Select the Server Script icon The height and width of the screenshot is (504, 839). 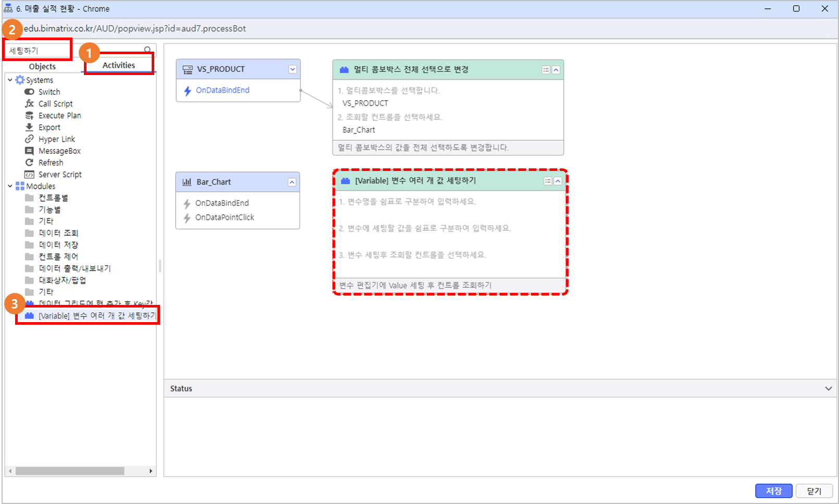[29, 175]
